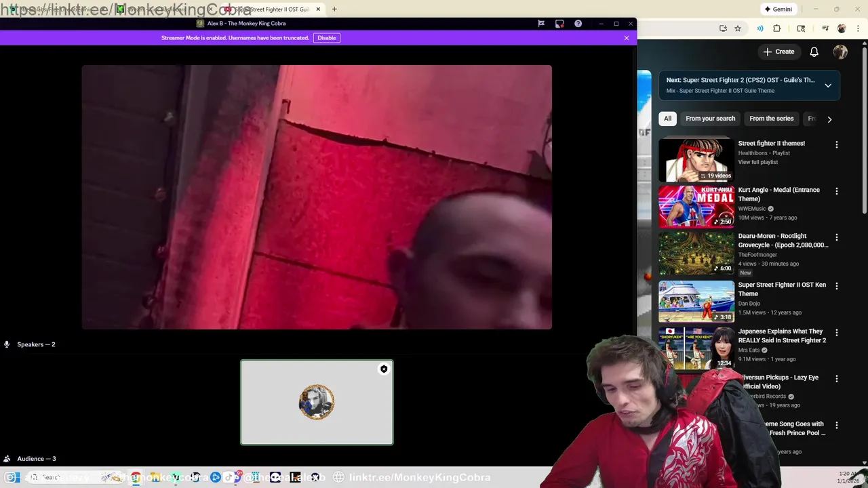Open Kurt Angle - Medal video thumbnail
This screenshot has width=868, height=488.
click(x=696, y=207)
